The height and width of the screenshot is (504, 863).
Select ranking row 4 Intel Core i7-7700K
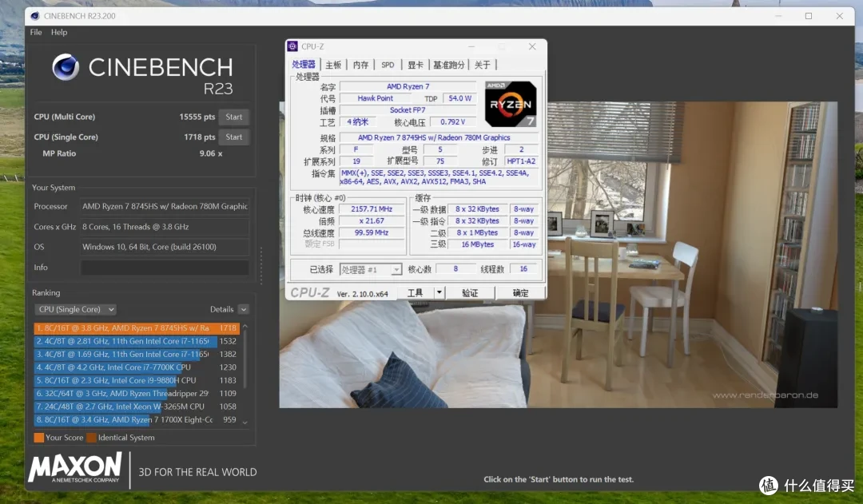[137, 367]
